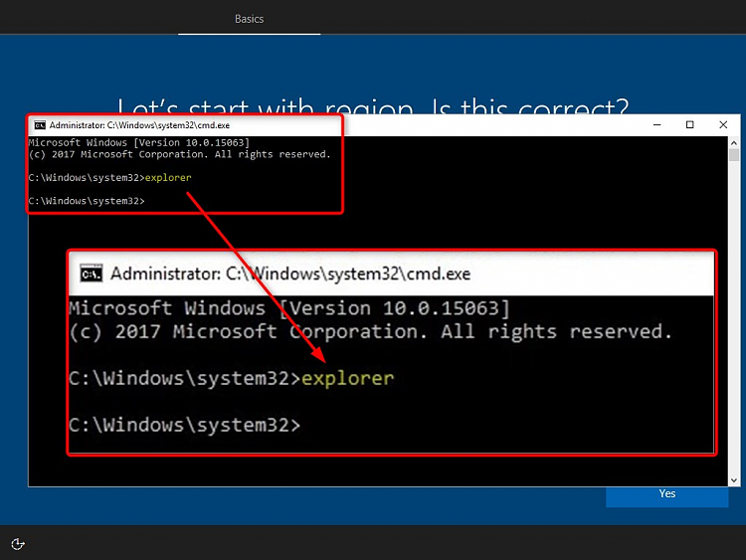Click the cmd scrollbar down arrow
The height and width of the screenshot is (560, 746).
[734, 480]
